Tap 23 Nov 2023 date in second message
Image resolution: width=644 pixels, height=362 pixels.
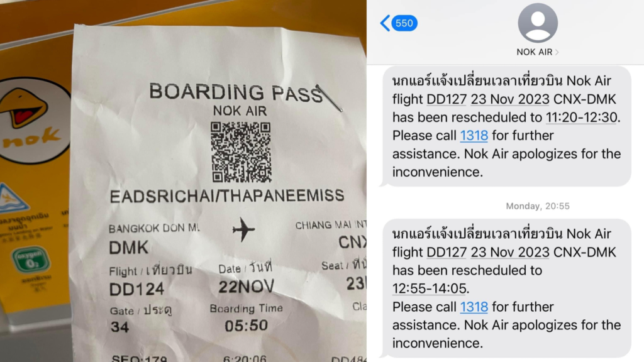(509, 252)
